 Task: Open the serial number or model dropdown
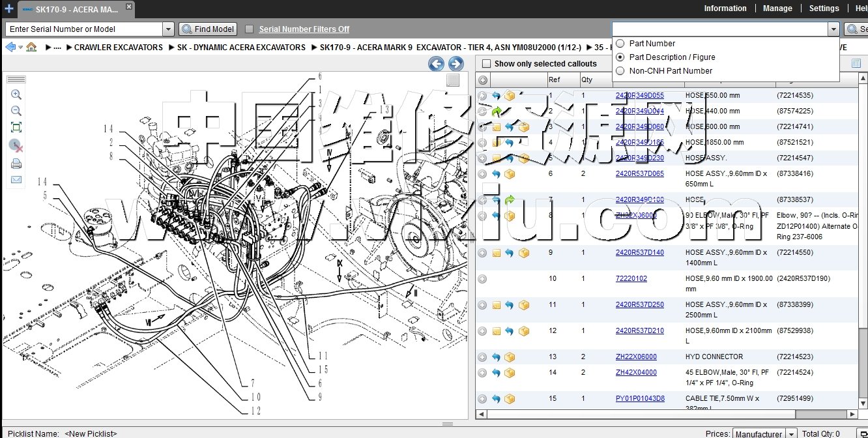coord(168,29)
